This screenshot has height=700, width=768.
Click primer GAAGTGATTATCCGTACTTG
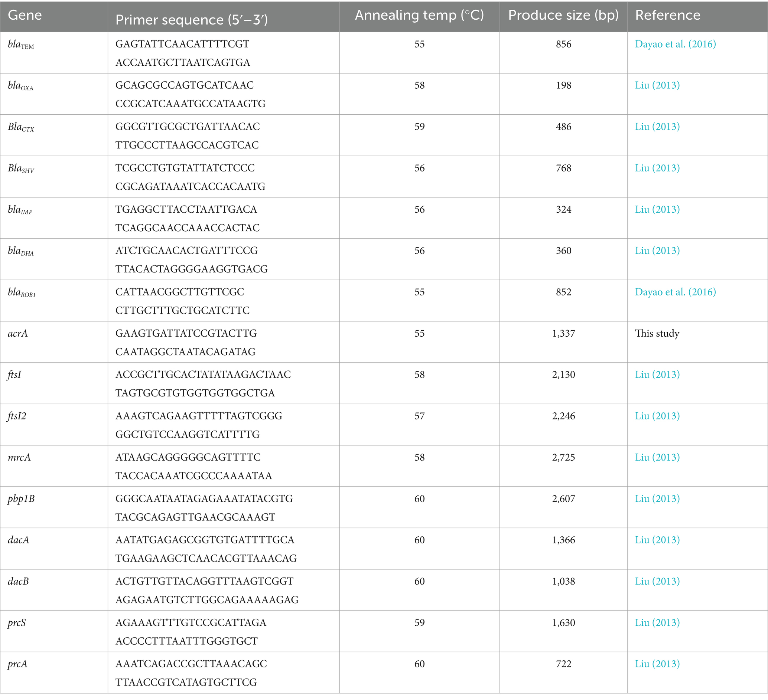[x=186, y=334]
